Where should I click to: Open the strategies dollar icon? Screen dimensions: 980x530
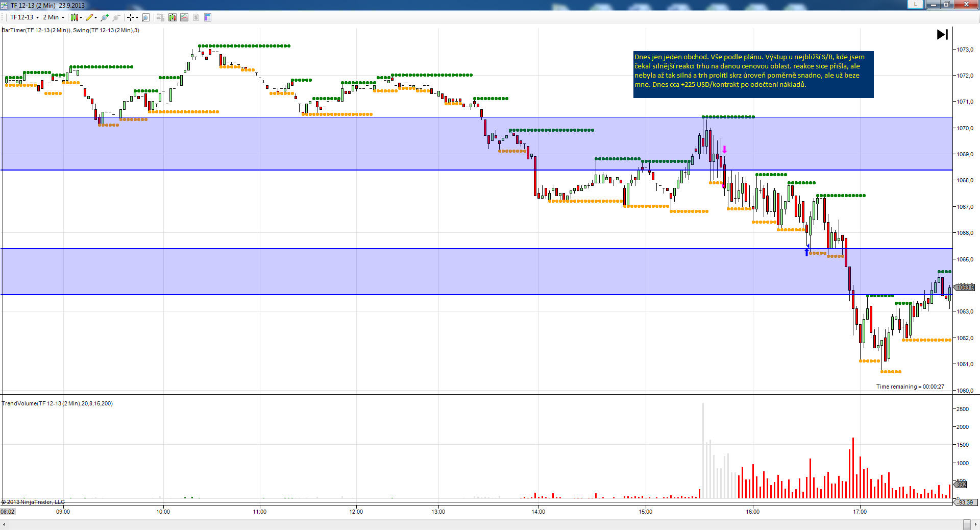click(196, 17)
